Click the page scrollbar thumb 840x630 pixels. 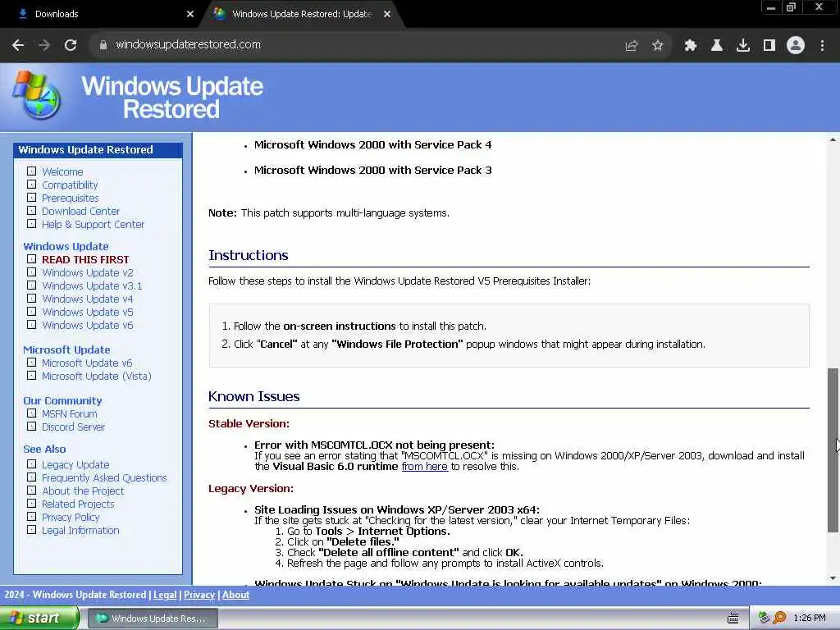point(833,450)
